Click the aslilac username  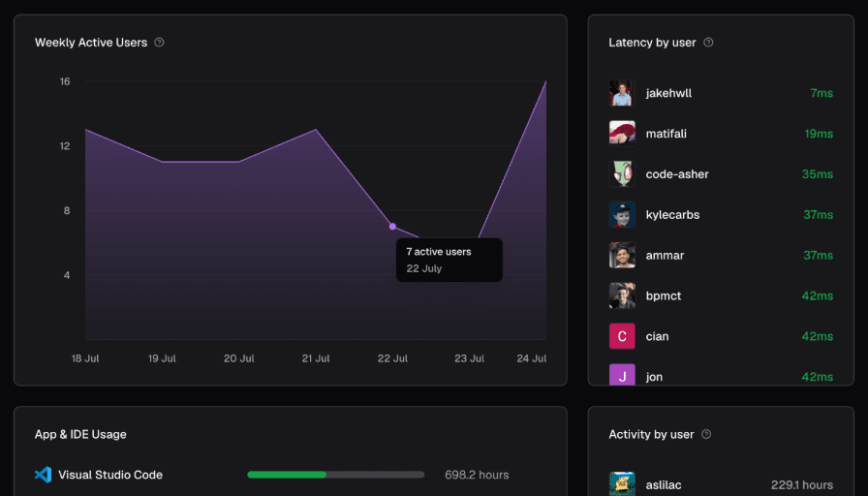(x=664, y=485)
